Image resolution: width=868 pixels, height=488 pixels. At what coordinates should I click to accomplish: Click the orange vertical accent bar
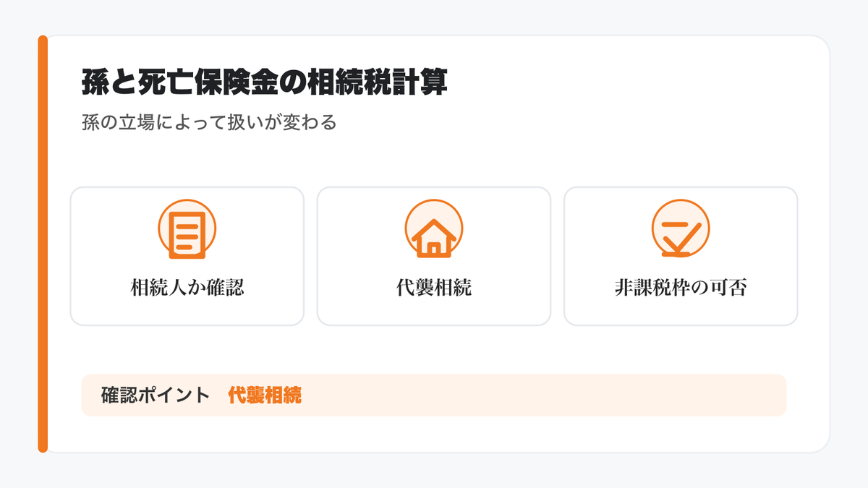(x=43, y=244)
